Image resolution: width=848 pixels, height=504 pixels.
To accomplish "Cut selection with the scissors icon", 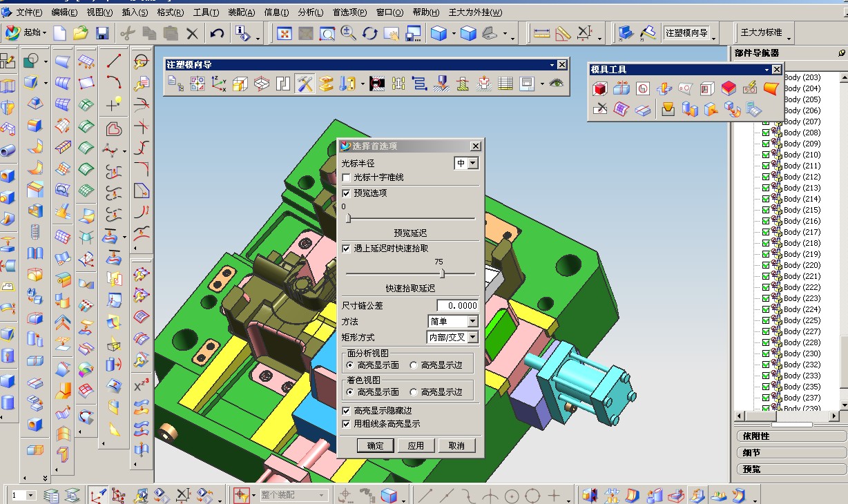I will tap(127, 32).
